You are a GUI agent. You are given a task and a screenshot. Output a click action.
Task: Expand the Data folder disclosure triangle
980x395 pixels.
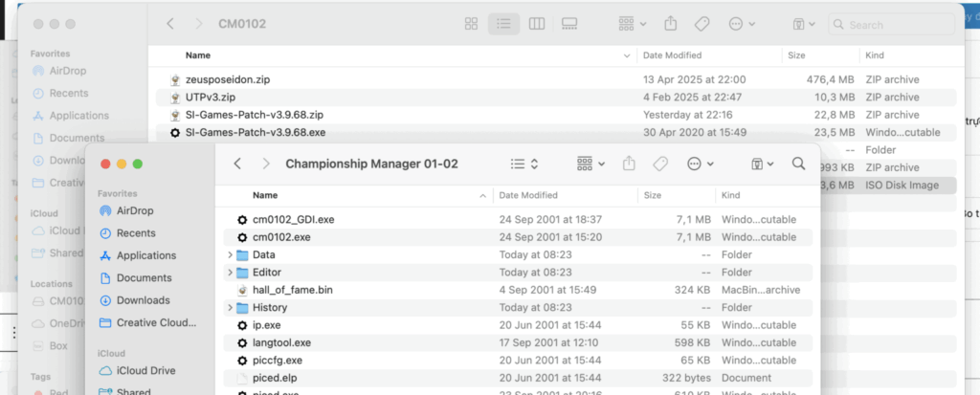click(x=231, y=255)
